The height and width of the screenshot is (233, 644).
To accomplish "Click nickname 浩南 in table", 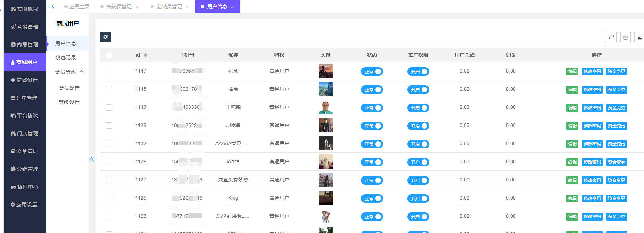I will click(x=233, y=89).
